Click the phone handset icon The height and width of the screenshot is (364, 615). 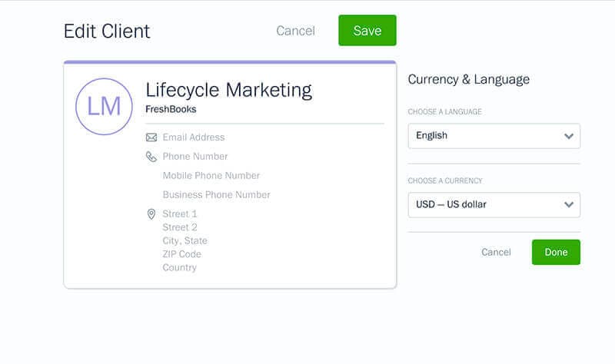151,157
